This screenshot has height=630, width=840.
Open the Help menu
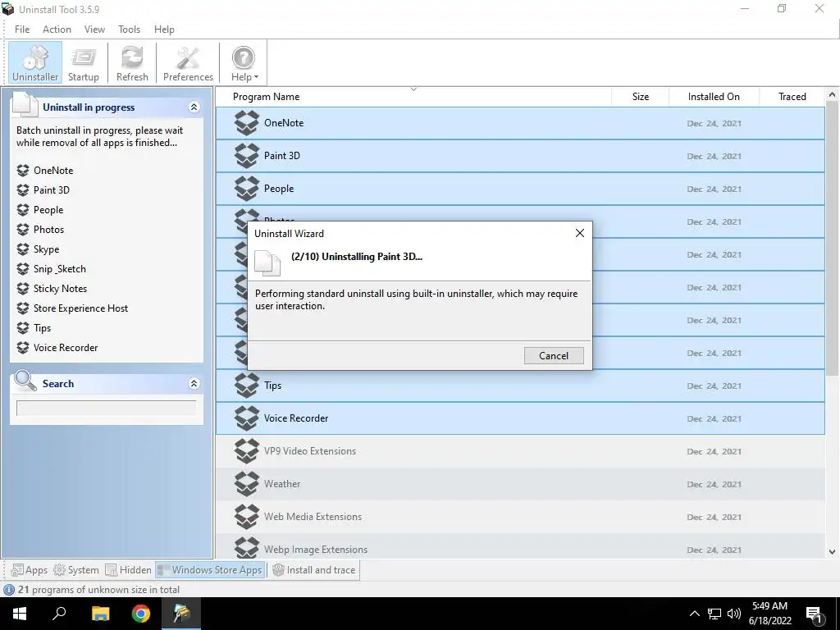[164, 30]
